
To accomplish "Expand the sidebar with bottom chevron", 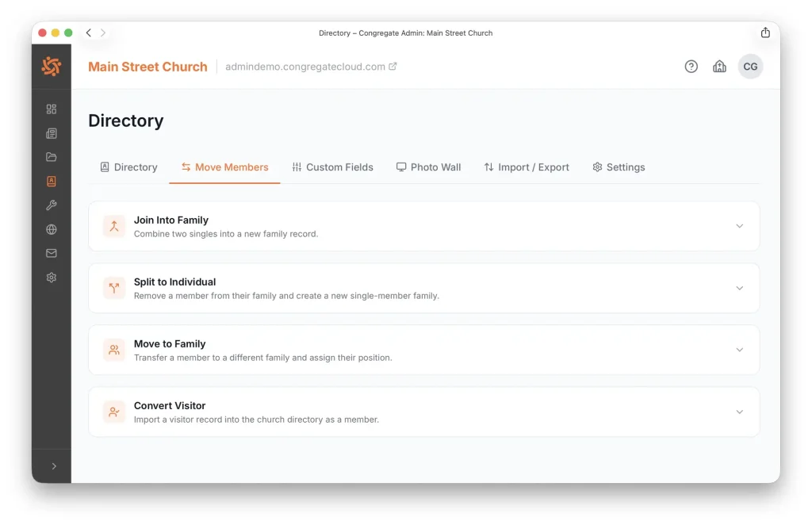I will pos(54,466).
